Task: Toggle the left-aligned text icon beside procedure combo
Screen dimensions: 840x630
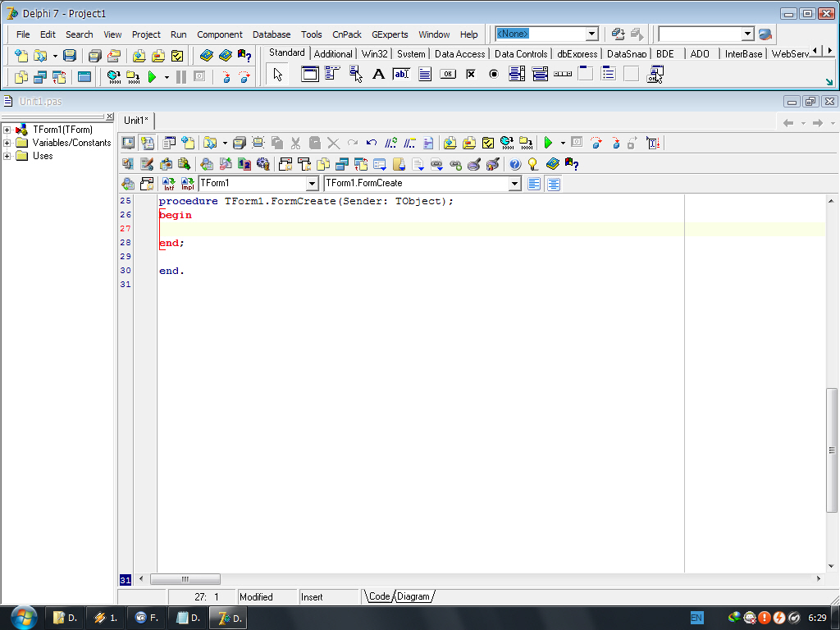Action: coord(534,184)
